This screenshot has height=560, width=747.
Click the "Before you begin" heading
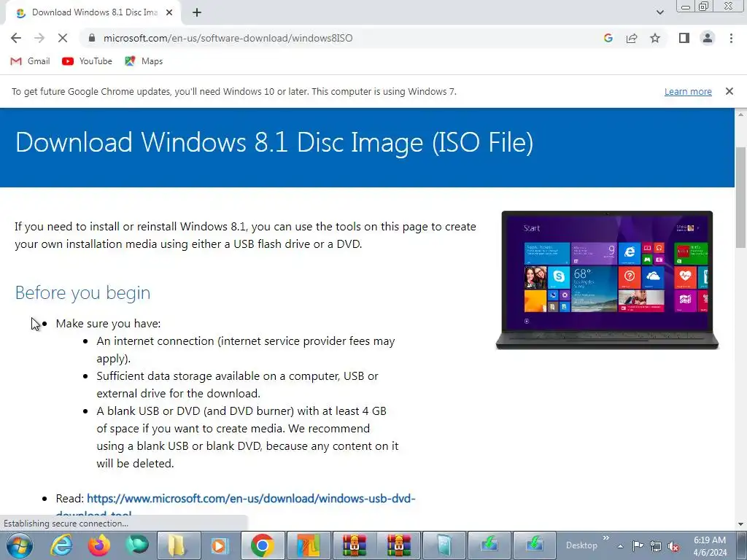click(x=83, y=292)
